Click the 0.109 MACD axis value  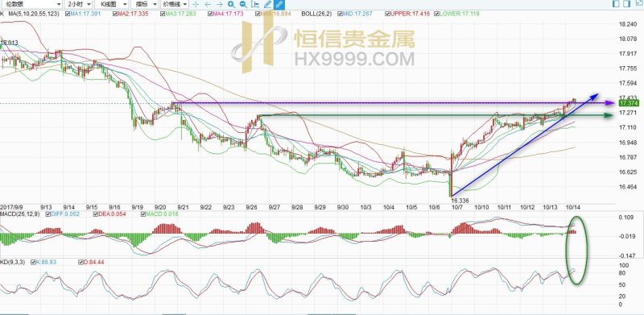[626, 218]
